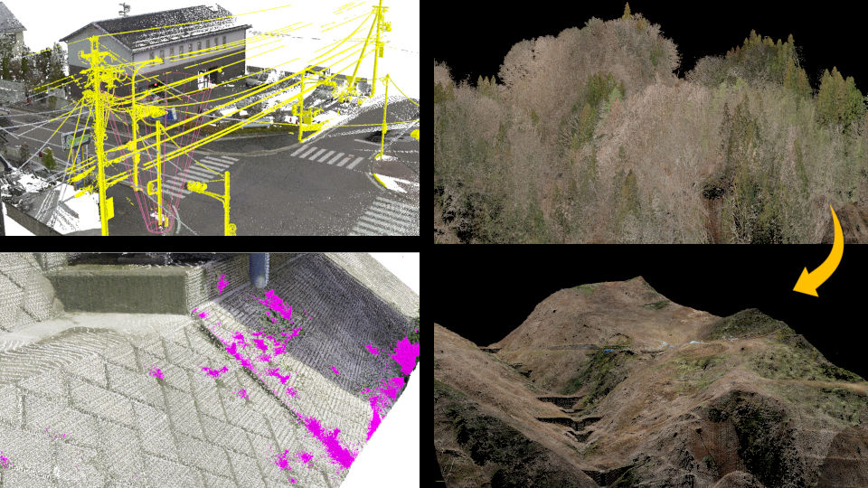Select the large magenta cluster at right edge

pos(404,354)
